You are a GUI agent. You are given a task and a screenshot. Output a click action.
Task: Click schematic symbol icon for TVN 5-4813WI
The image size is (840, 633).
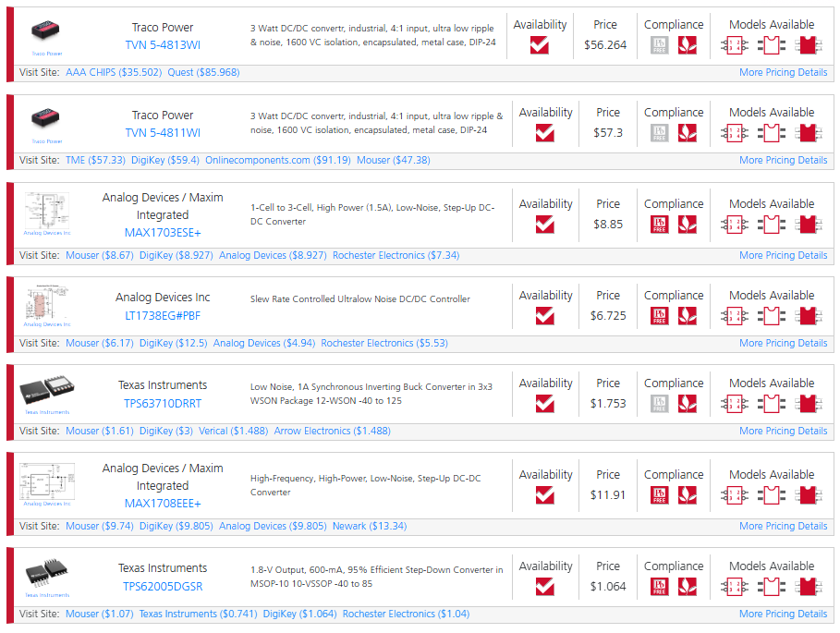[x=734, y=45]
